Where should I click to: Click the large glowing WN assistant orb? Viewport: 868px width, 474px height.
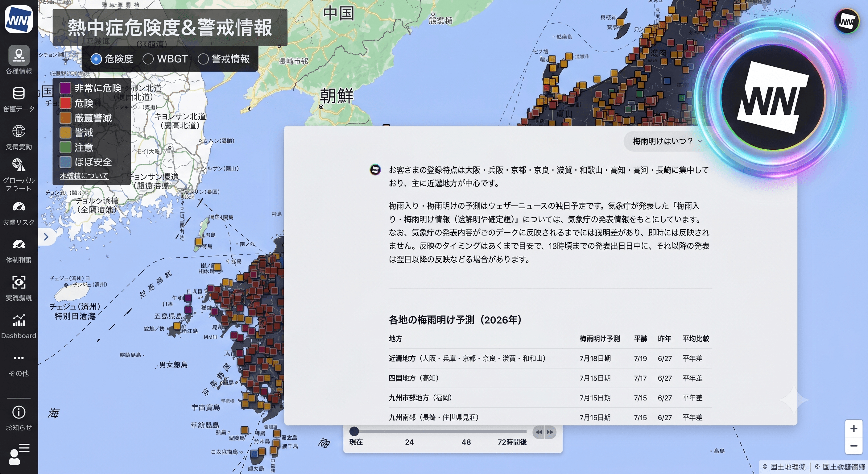pos(773,98)
